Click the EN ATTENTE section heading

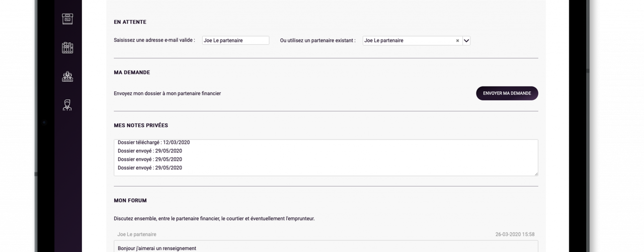pyautogui.click(x=130, y=22)
